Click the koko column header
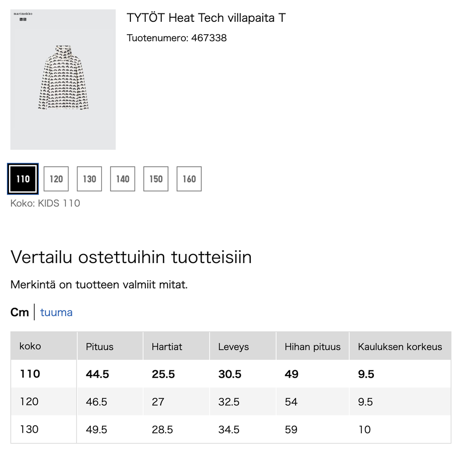476x452 pixels. pyautogui.click(x=30, y=346)
